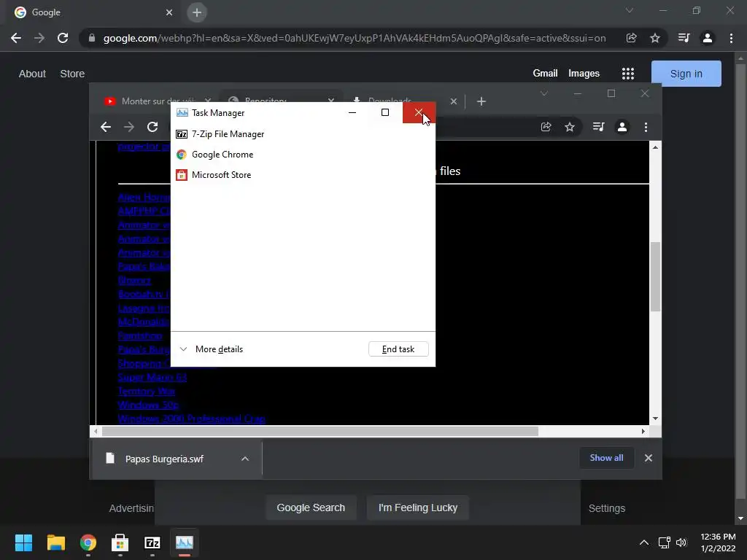Open a new tab in the inner Chrome window
This screenshot has height=560, width=747.
click(x=481, y=101)
